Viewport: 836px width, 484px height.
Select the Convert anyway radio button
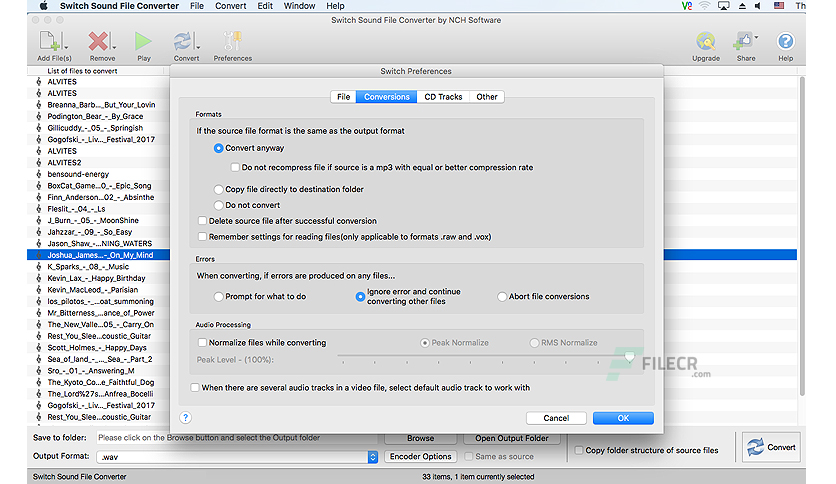pos(218,148)
